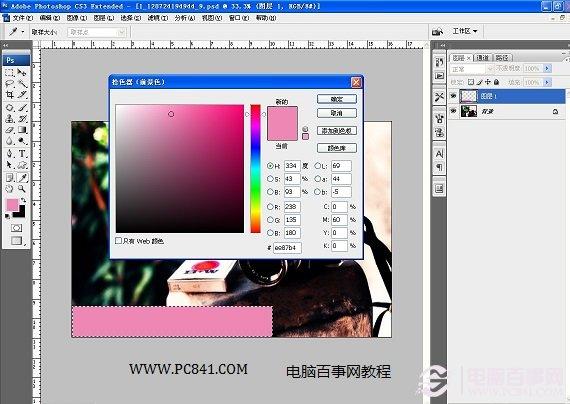Select the Clone Stamp tool

[x=10, y=119]
